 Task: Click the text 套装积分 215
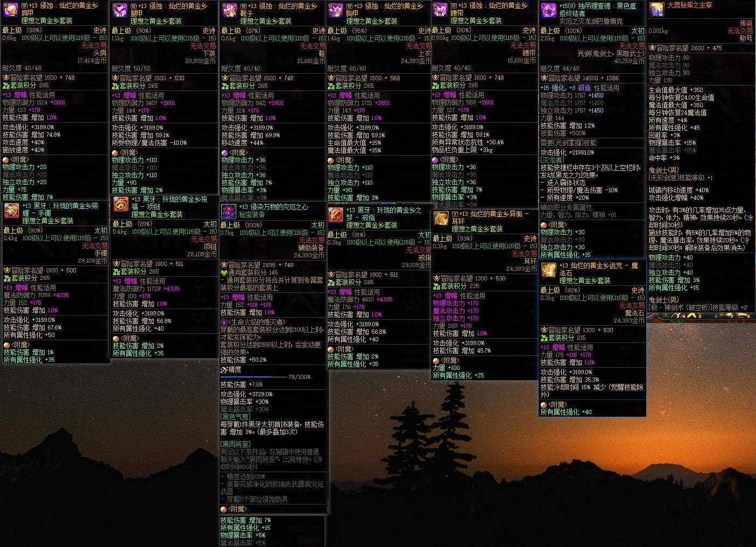pyautogui.click(x=568, y=338)
